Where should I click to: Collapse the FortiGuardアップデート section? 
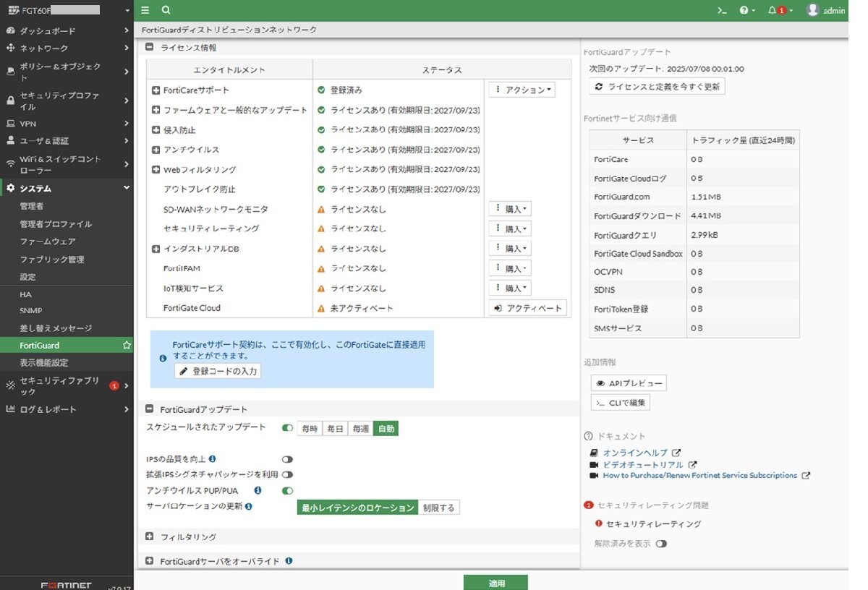pos(150,409)
